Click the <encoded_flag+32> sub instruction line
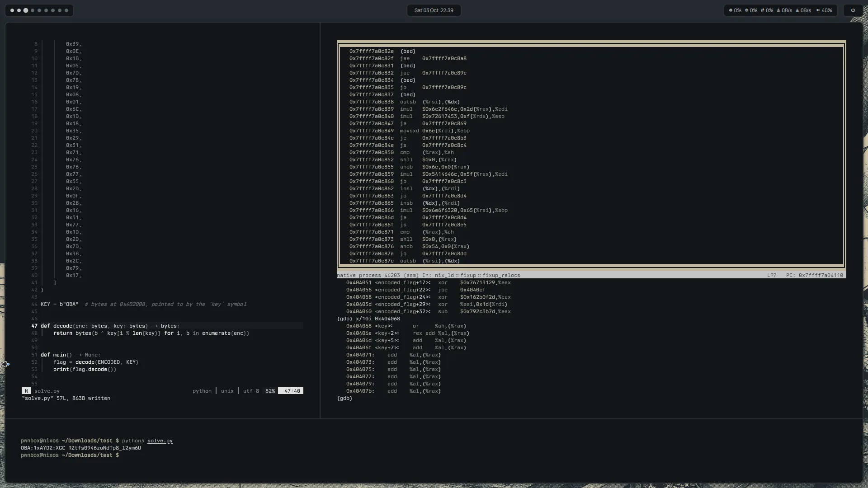Viewport: 868px width, 488px height. point(429,311)
